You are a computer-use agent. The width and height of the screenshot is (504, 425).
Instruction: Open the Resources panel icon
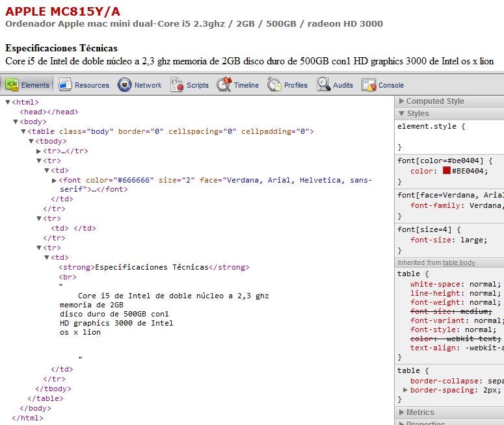point(65,85)
